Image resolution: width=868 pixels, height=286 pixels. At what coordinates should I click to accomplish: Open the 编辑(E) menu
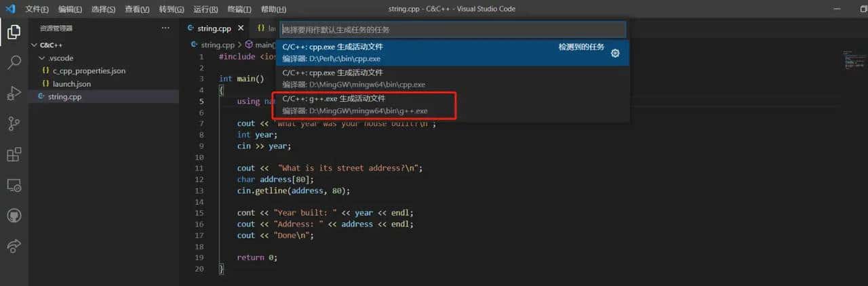(70, 9)
